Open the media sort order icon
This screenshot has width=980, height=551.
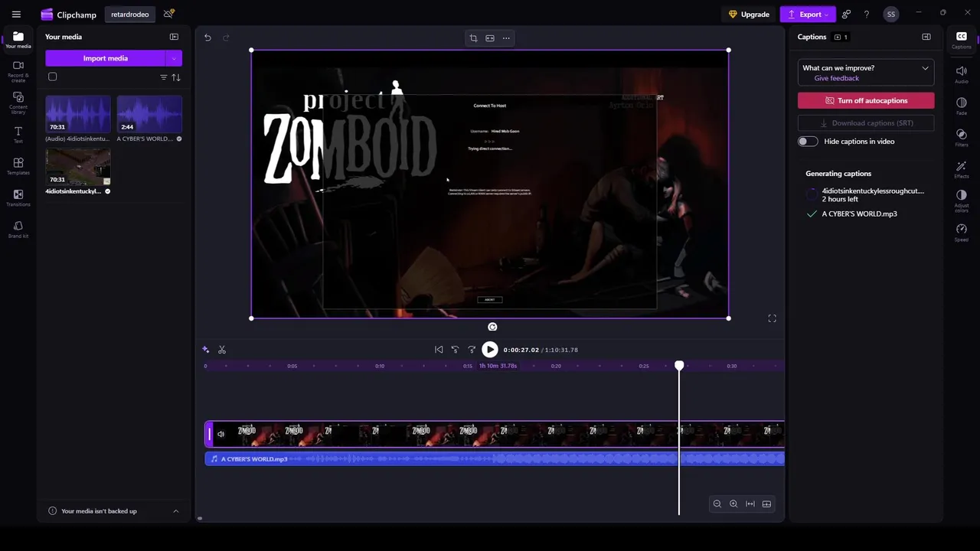point(176,77)
